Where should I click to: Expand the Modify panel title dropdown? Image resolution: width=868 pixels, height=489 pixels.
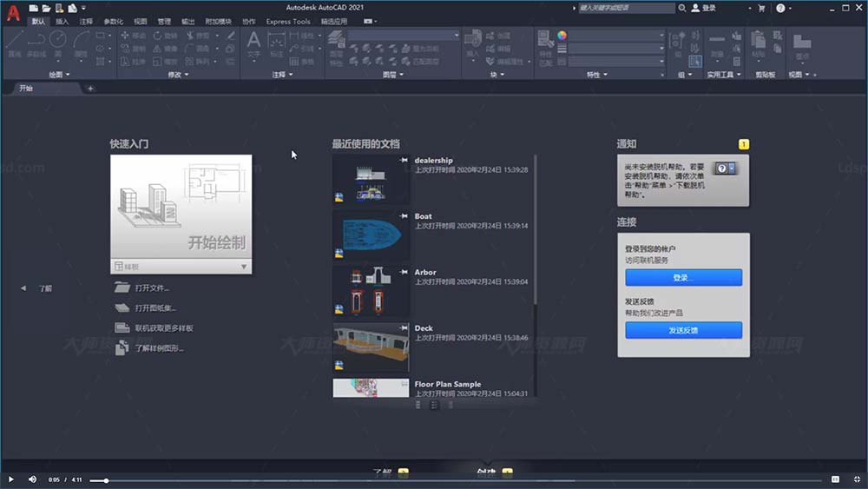point(178,74)
